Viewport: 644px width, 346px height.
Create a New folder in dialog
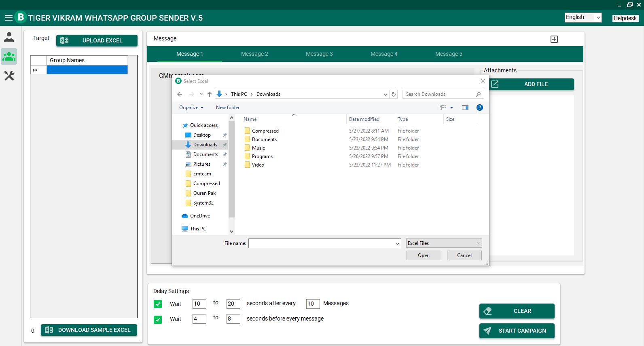coord(228,108)
